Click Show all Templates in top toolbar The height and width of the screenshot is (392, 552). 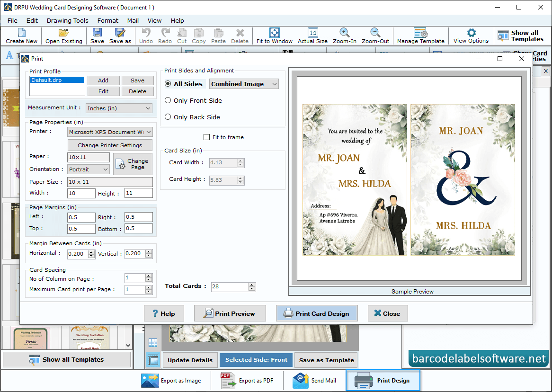point(521,36)
